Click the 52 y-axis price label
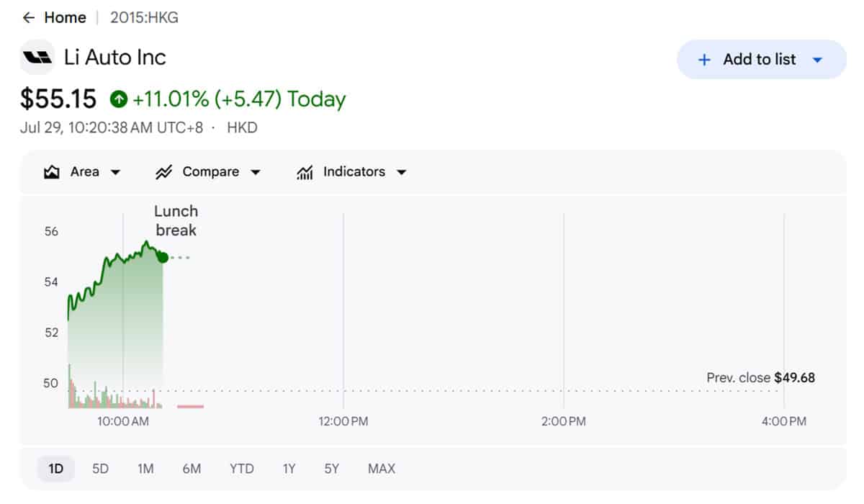 pos(51,333)
